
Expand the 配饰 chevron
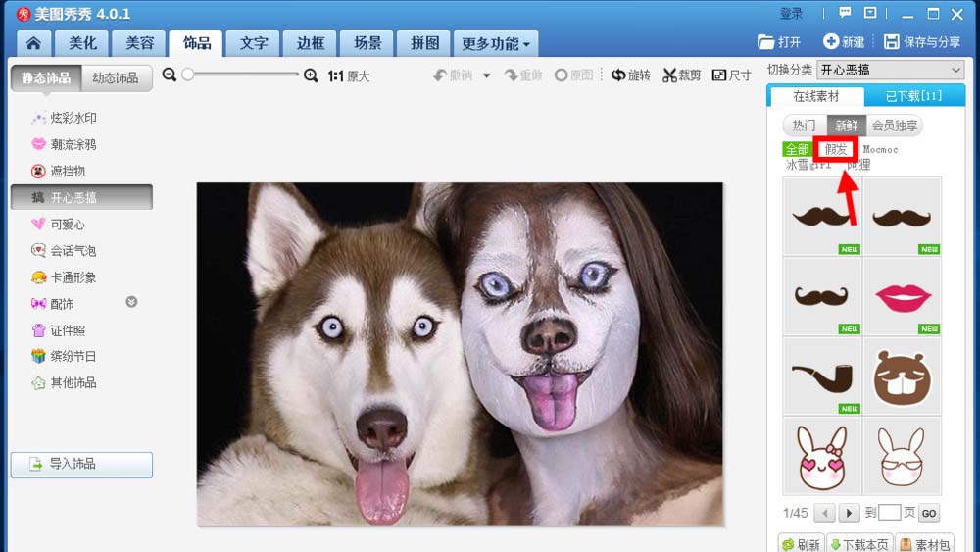coord(131,302)
